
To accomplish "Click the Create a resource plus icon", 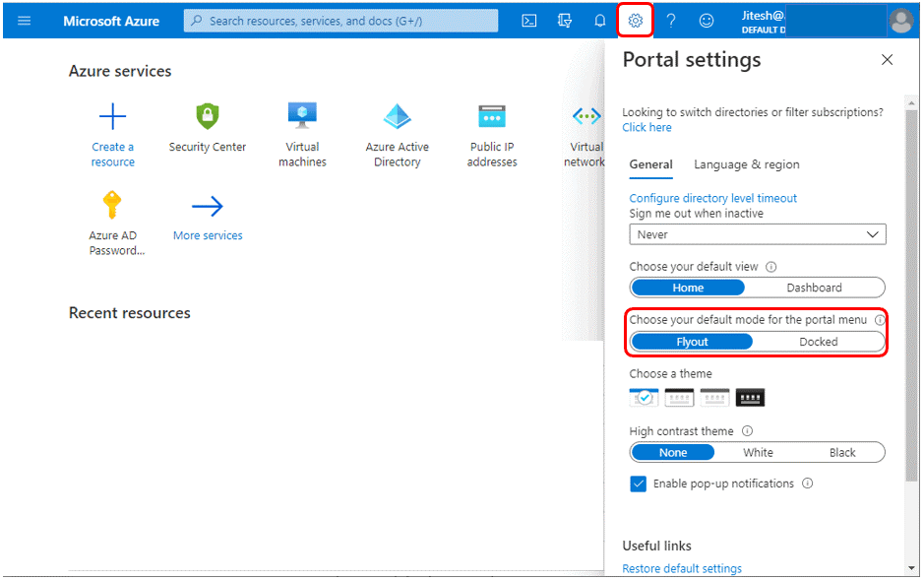I will click(112, 116).
